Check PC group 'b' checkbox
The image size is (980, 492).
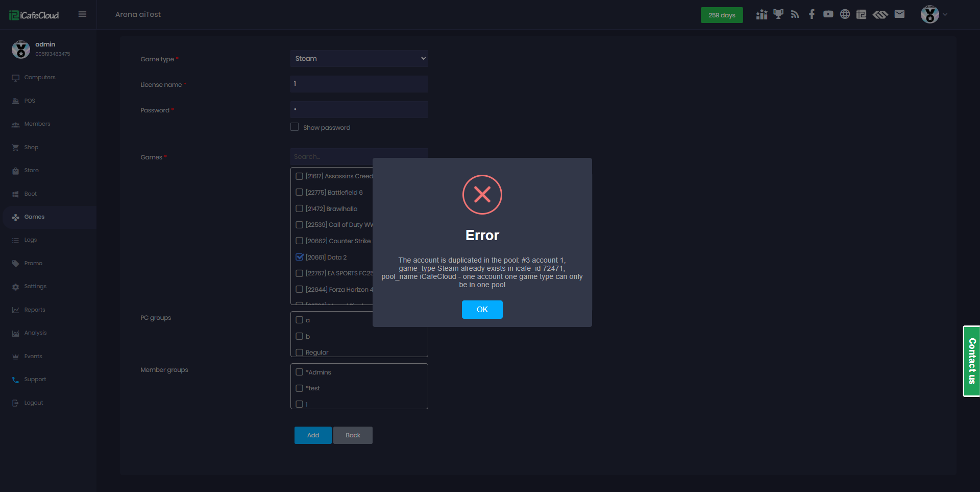pyautogui.click(x=300, y=336)
